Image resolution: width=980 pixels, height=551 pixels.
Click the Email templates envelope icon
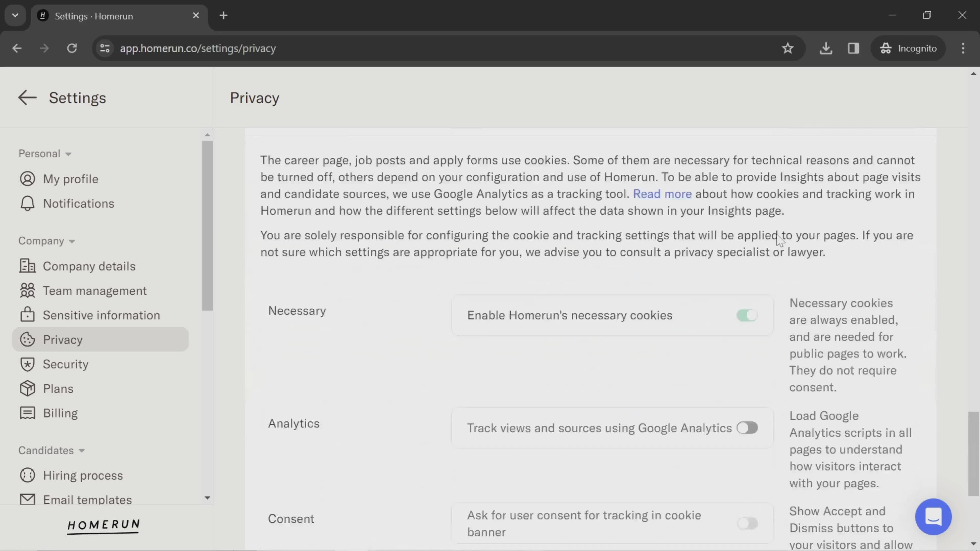pyautogui.click(x=27, y=499)
